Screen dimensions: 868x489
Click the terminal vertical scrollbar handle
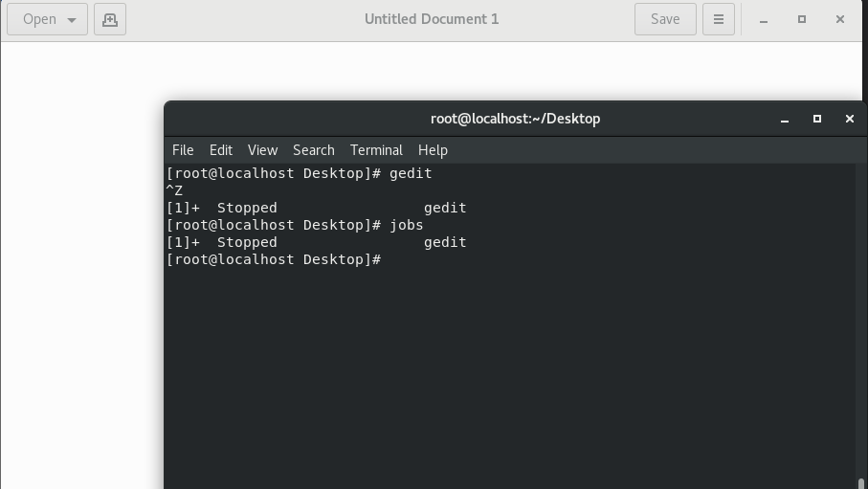click(x=860, y=483)
